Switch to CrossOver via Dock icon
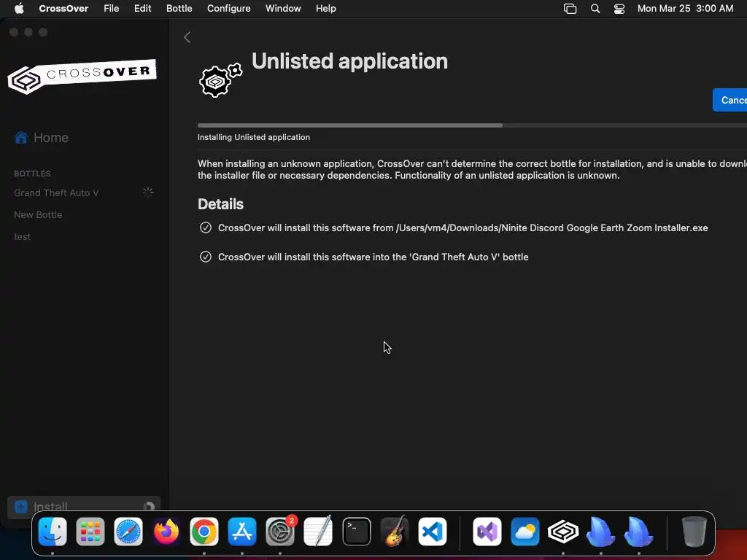This screenshot has width=747, height=560. [x=563, y=532]
